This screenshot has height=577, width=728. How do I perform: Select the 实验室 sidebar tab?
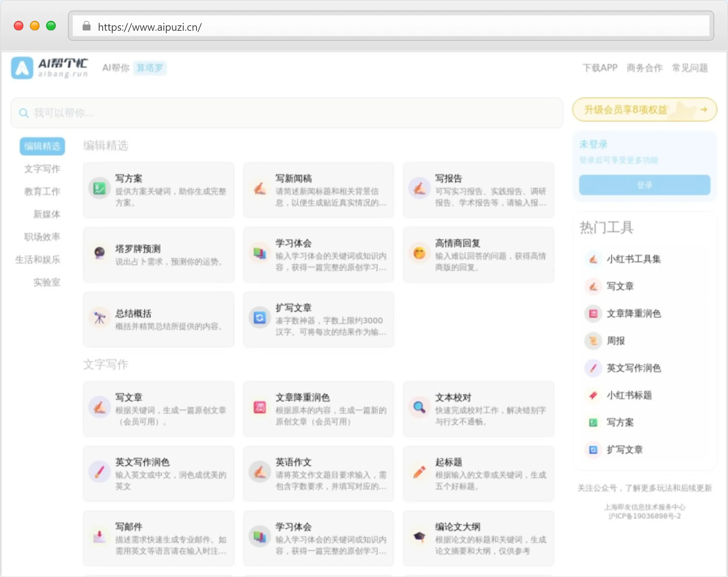click(x=47, y=282)
